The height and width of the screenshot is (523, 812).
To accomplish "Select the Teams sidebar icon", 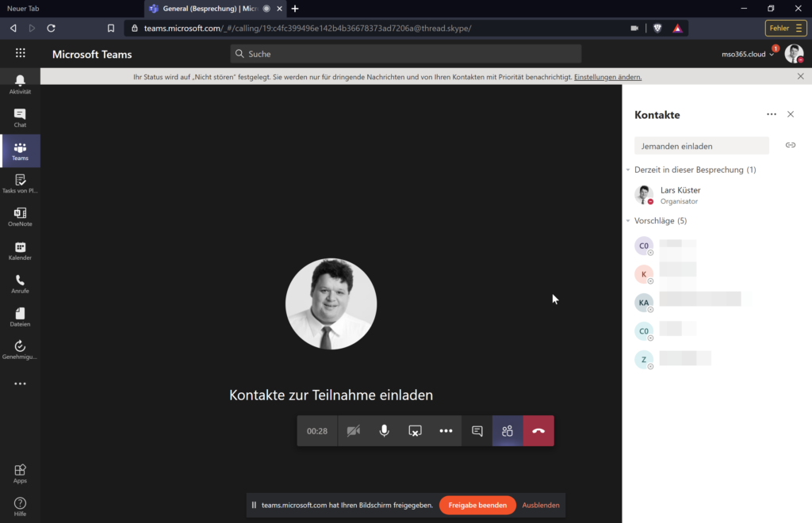I will pos(20,151).
